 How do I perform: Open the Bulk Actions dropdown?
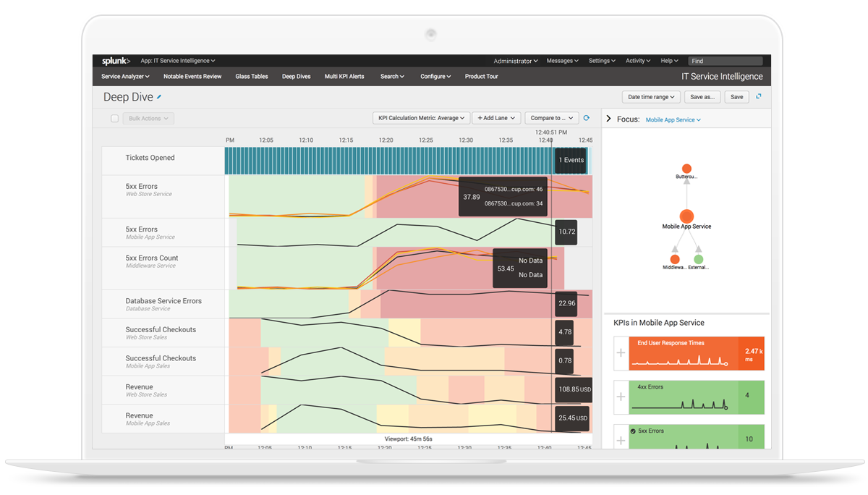(x=148, y=118)
